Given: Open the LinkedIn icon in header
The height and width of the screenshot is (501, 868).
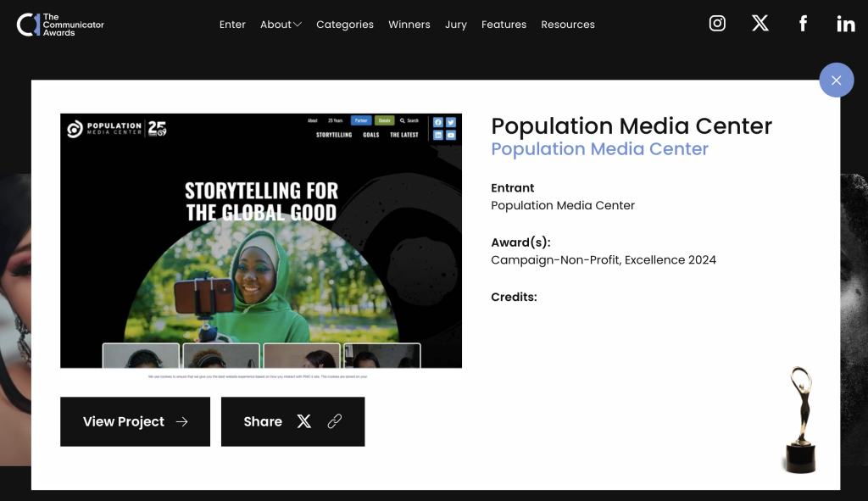Looking at the screenshot, I should 846,24.
